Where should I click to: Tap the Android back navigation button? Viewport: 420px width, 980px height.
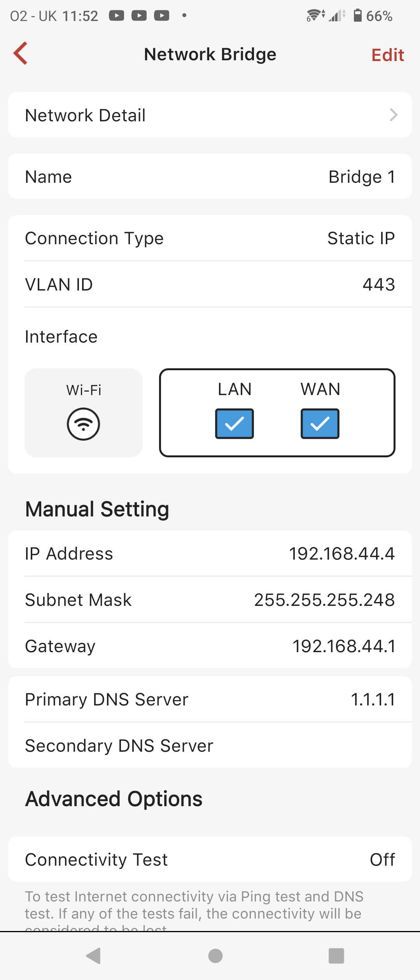click(x=94, y=955)
